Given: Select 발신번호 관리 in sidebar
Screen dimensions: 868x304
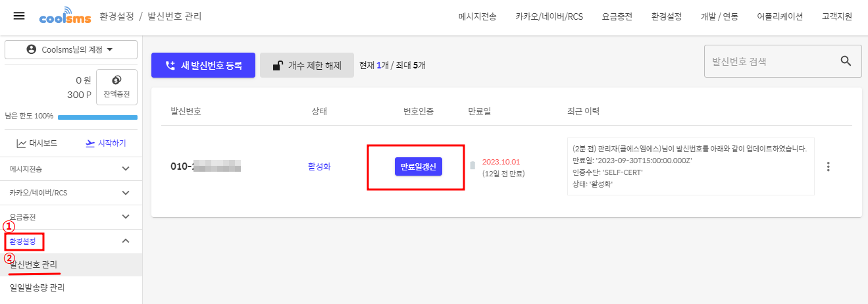Looking at the screenshot, I should 71,265.
